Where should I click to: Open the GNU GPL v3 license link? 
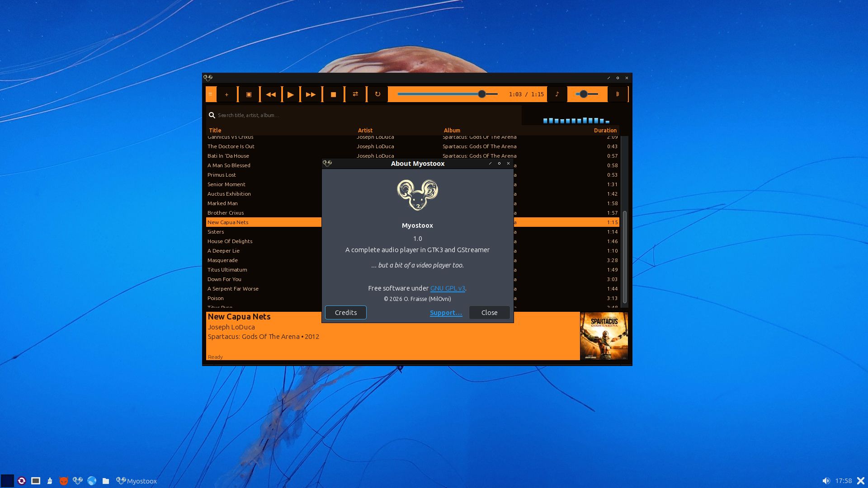point(448,288)
